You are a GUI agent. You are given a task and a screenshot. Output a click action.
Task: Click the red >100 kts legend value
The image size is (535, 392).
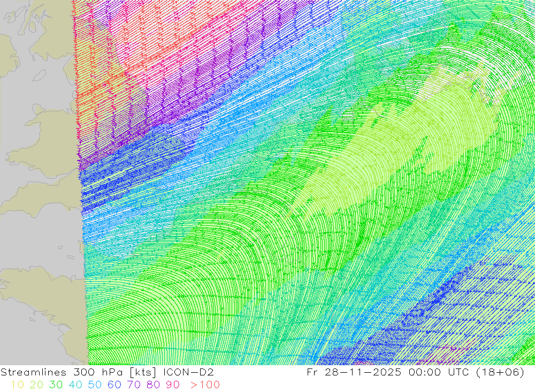205,385
